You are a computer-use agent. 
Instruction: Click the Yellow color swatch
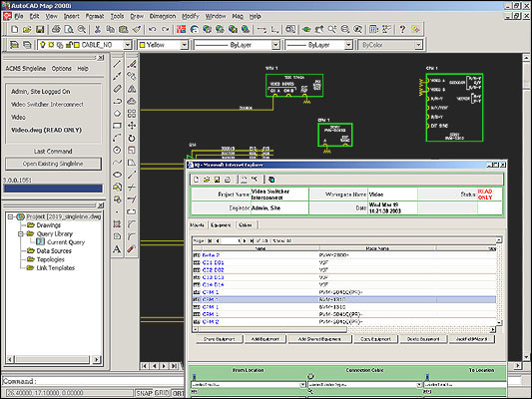[x=143, y=45]
